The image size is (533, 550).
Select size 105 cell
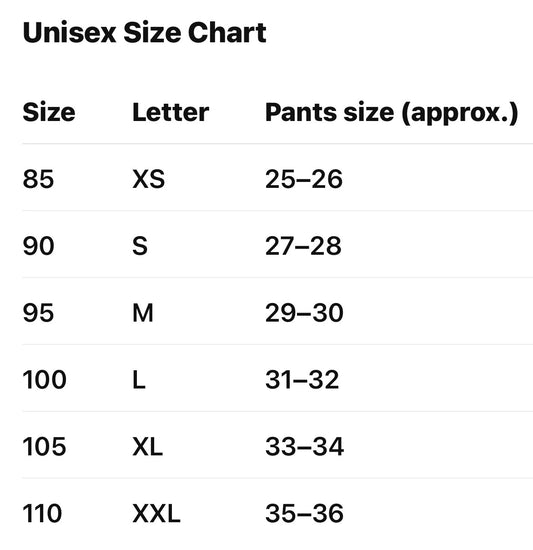click(45, 447)
